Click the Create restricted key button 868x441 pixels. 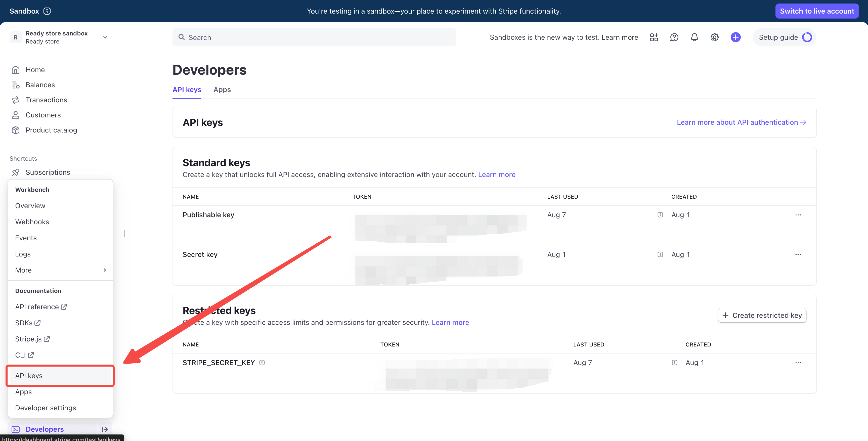pos(762,315)
